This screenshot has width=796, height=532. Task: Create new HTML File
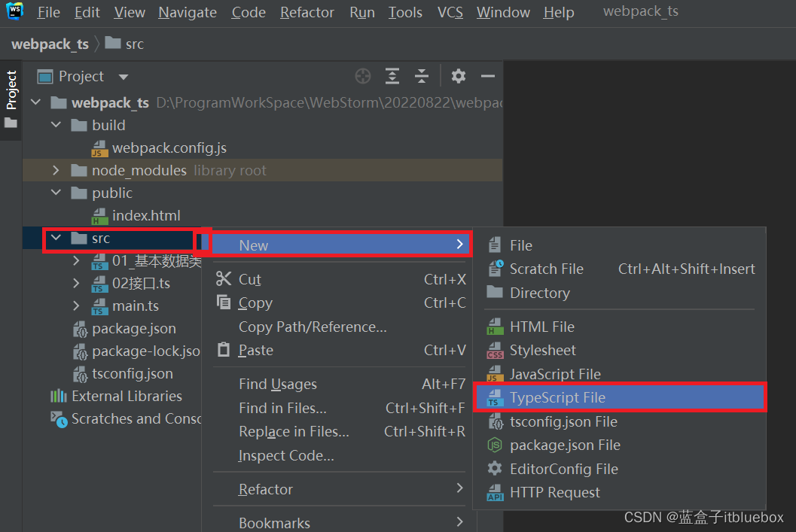(619, 327)
